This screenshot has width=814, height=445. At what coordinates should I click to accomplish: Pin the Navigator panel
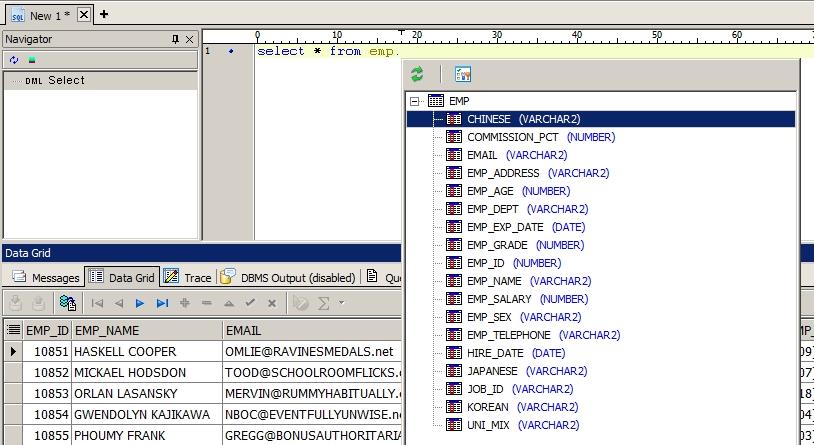[x=176, y=39]
